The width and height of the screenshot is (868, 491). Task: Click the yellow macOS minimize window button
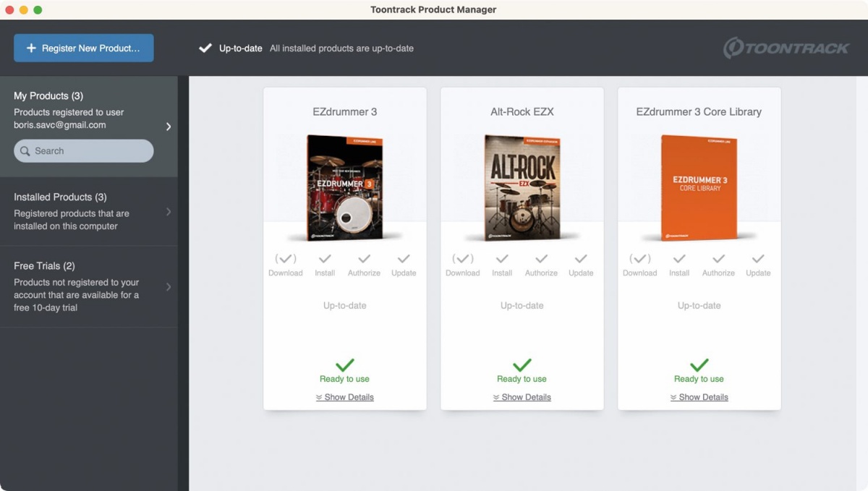coord(24,10)
